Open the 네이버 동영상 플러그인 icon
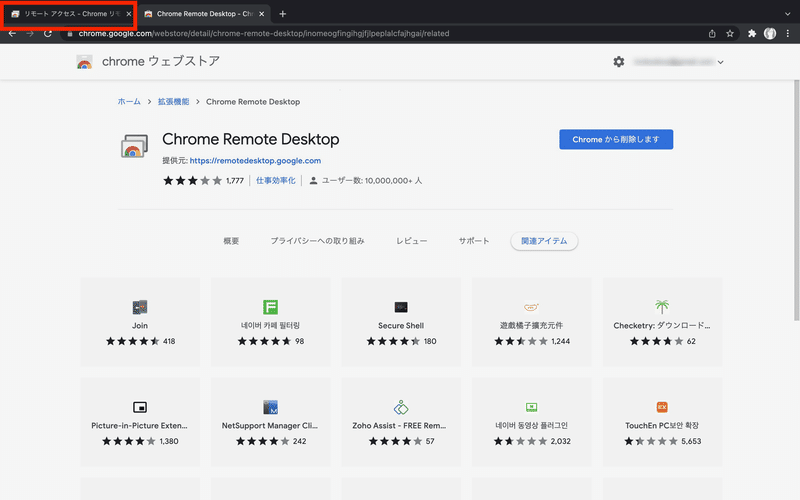Viewport: 800px width, 500px height. tap(532, 407)
